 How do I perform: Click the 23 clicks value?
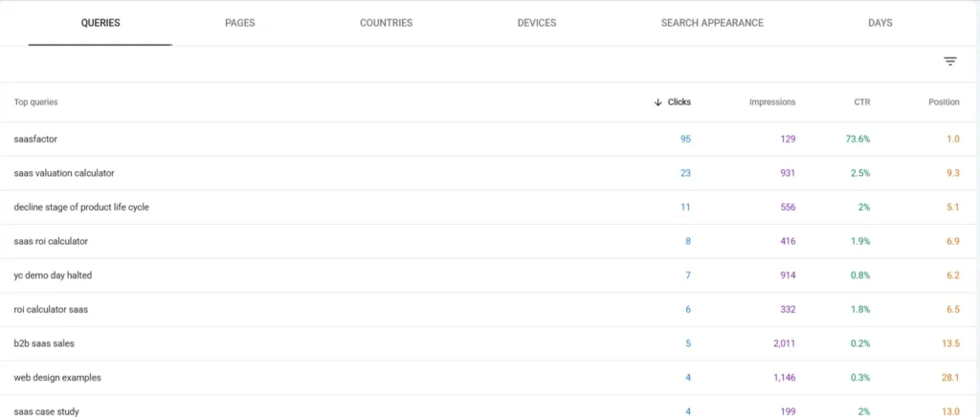pos(685,173)
